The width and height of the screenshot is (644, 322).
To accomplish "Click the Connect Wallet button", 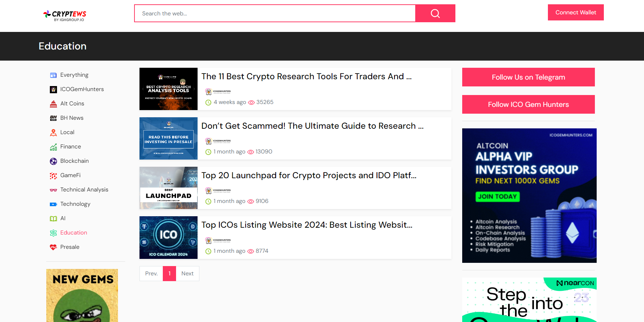I will coord(576,13).
